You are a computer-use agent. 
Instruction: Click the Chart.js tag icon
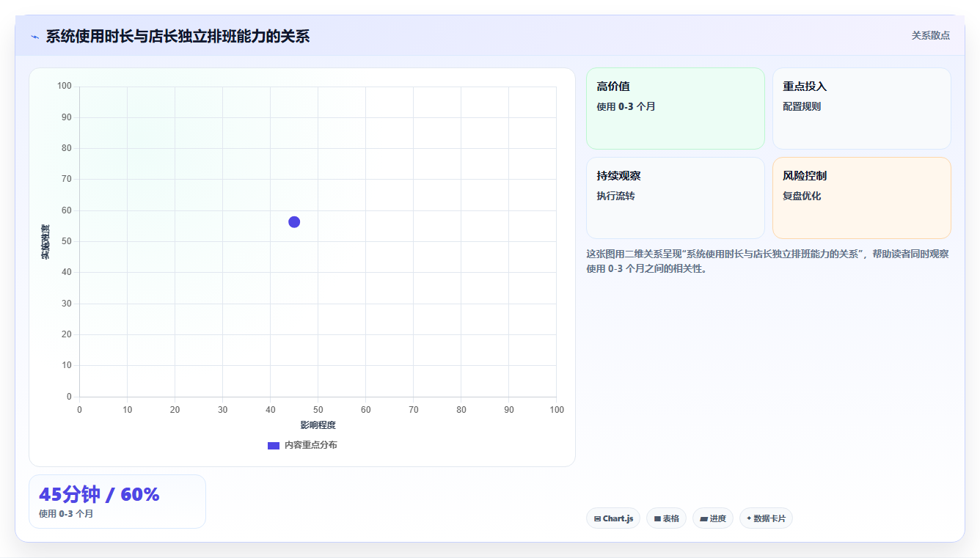pos(597,519)
